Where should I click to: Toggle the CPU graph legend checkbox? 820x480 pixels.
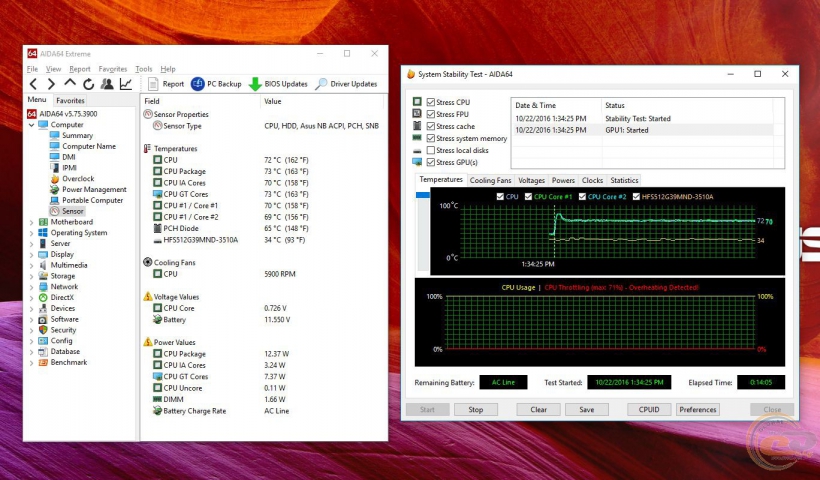coord(500,197)
